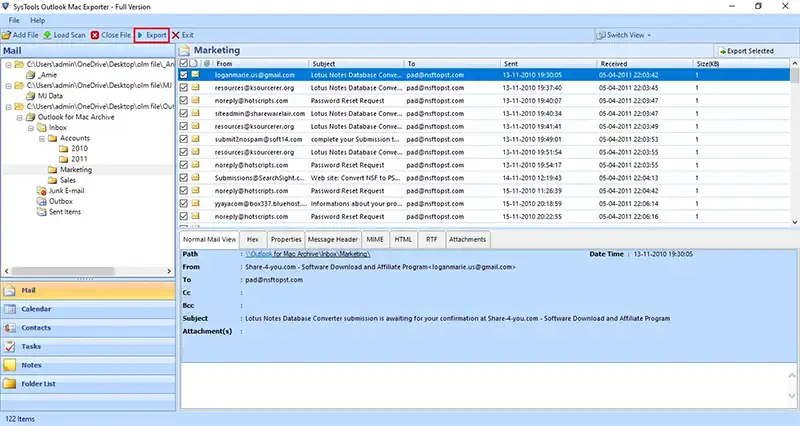The width and height of the screenshot is (800, 426).
Task: Uncheck the email sent 15-11-2010 20:22:55
Action: click(x=184, y=216)
